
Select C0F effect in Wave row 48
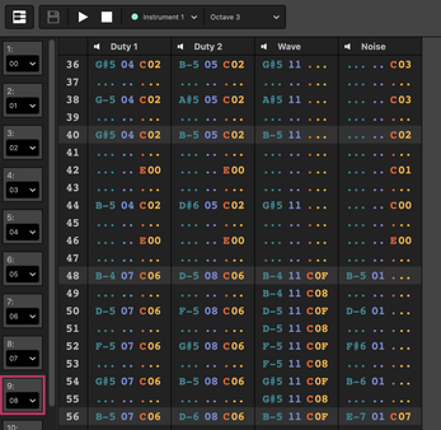point(317,276)
